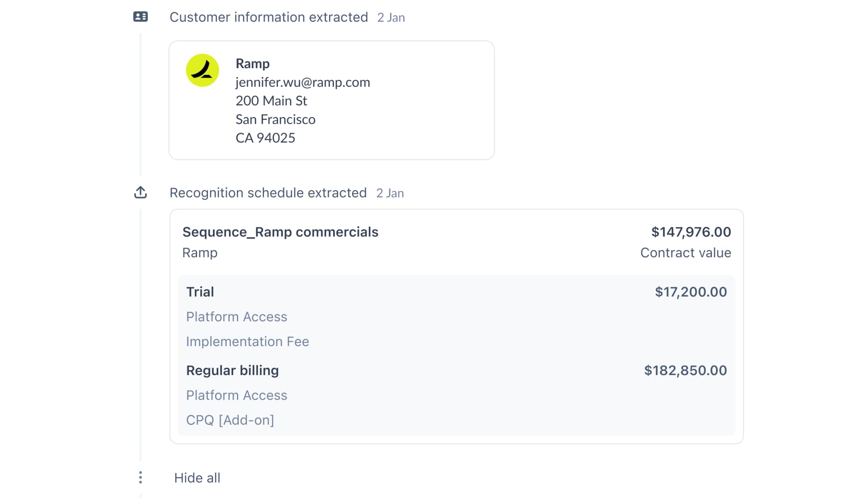Click the 200 Main St address line
868x498 pixels.
271,101
